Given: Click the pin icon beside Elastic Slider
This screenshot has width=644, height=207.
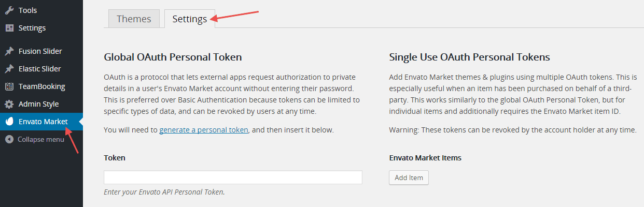Looking at the screenshot, I should point(9,69).
